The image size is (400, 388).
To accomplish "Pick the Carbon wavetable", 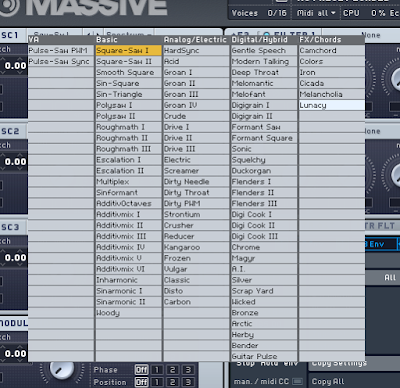I will tap(196, 302).
